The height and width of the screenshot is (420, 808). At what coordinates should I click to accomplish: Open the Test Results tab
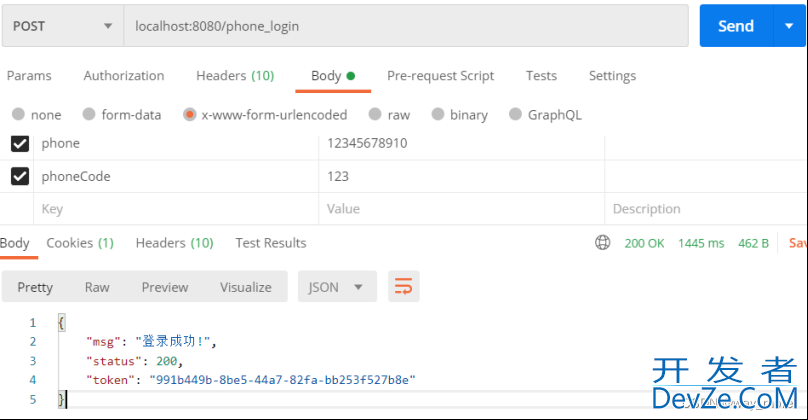[271, 243]
